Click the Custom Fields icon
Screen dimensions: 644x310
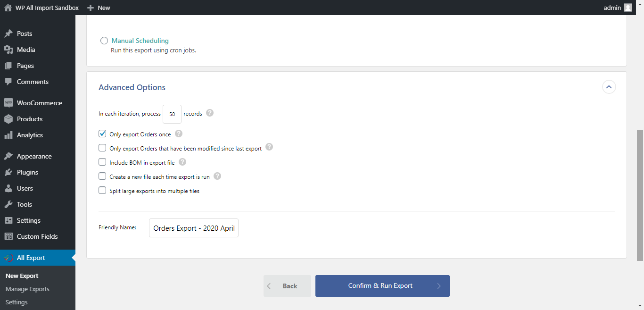tap(8, 236)
